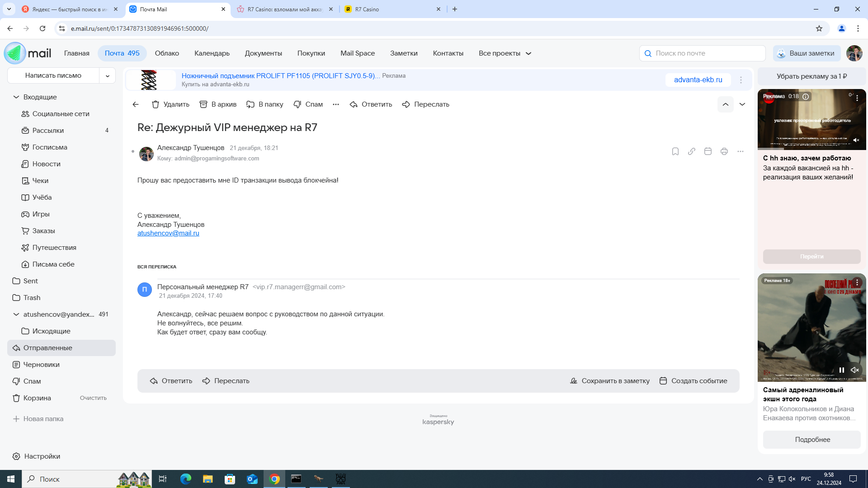Go to the previous email with the up chevron
The height and width of the screenshot is (488, 868).
[726, 104]
